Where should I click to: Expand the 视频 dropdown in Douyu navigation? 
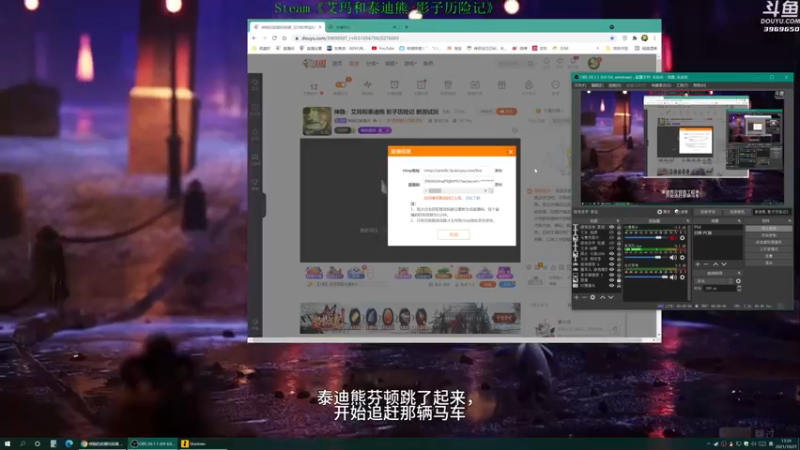tap(391, 63)
